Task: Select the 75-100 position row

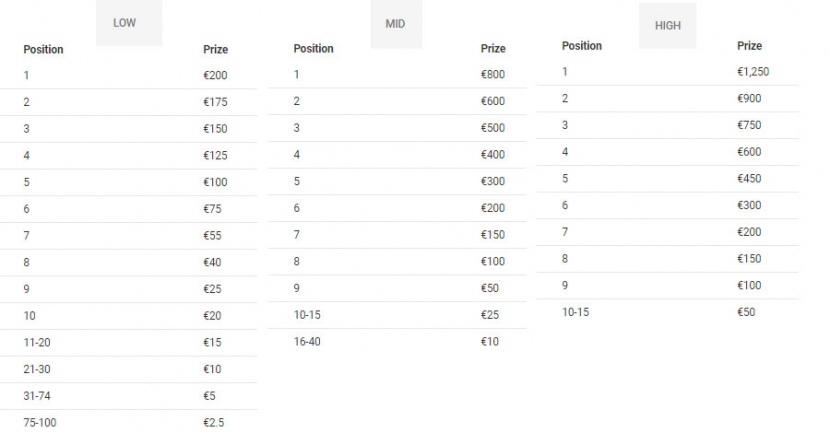Action: tap(40, 423)
